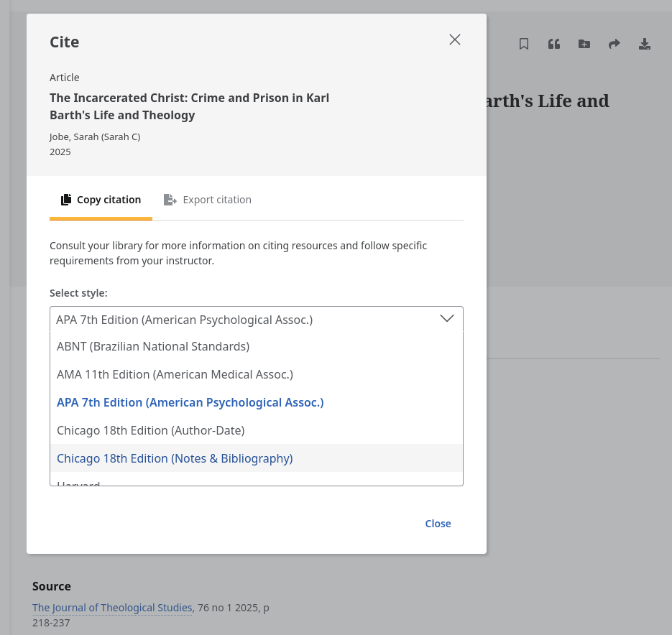Open the Select style dropdown
The image size is (672, 635).
(x=447, y=318)
